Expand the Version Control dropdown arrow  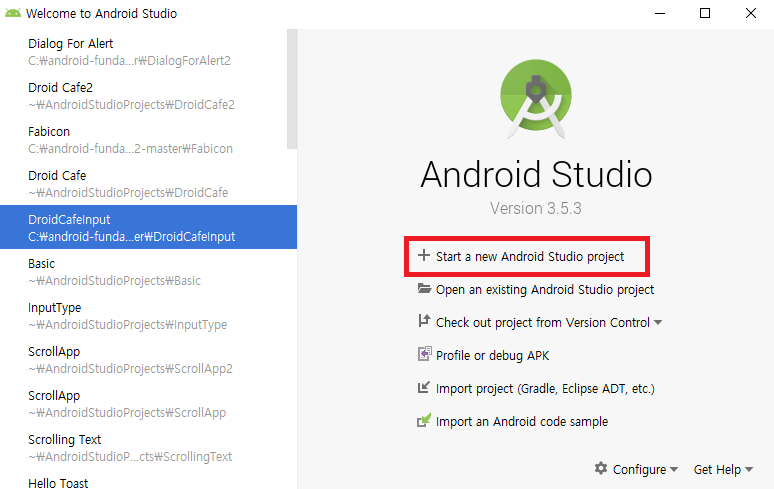coord(658,323)
